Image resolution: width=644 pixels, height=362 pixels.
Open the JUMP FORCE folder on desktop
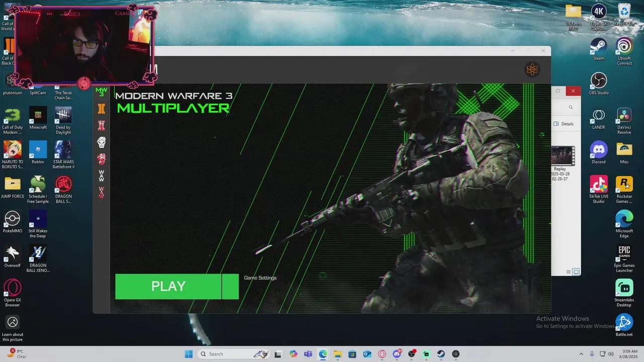13,187
